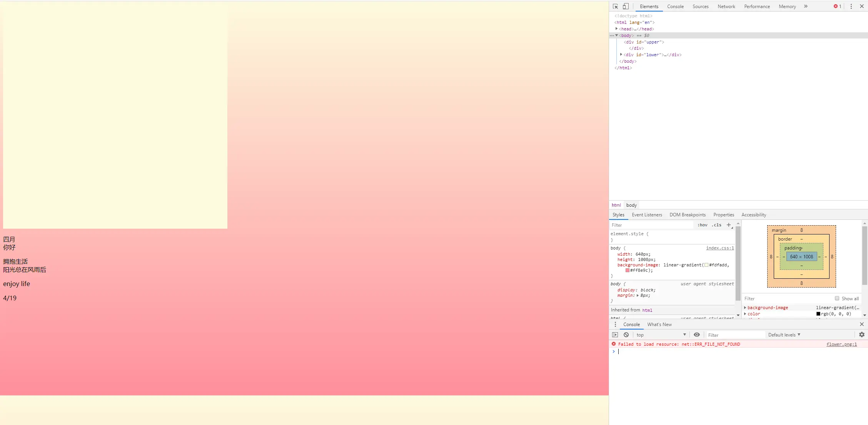Screen dimensions: 868x425
Task: Show the console sidebar panel icon
Action: click(x=615, y=335)
